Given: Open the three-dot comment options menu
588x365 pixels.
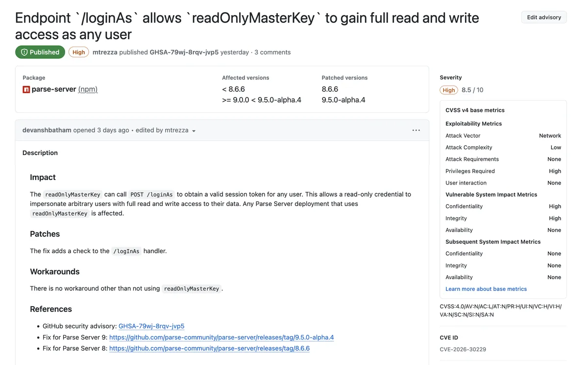Looking at the screenshot, I should 416,130.
